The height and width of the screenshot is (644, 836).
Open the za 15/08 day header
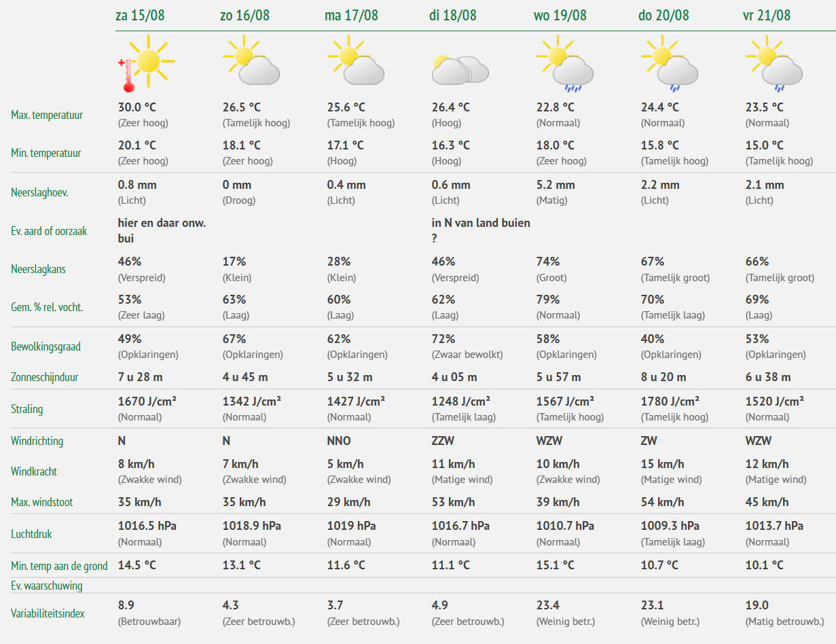pyautogui.click(x=141, y=16)
